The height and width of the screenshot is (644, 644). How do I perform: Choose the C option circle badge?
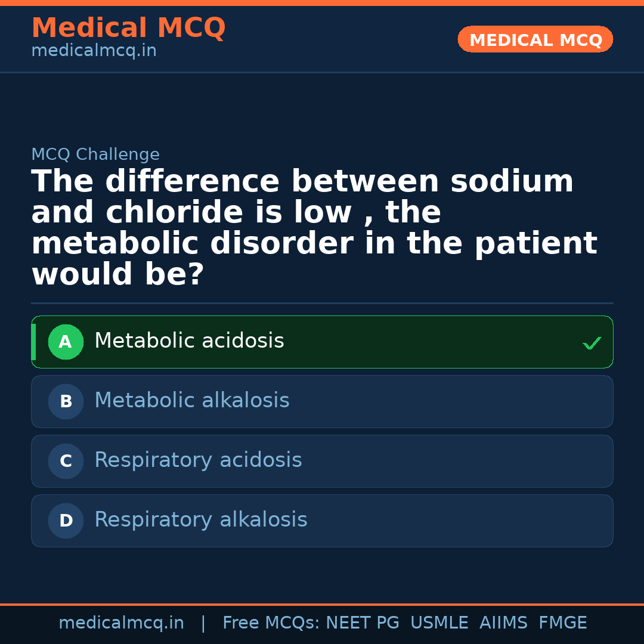pos(66,462)
